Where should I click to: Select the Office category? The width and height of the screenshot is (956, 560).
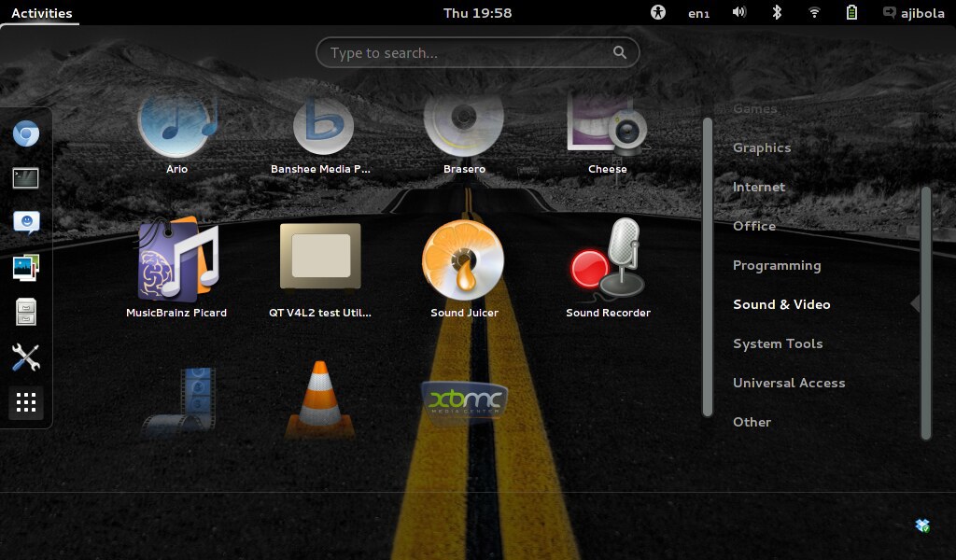[x=754, y=226]
